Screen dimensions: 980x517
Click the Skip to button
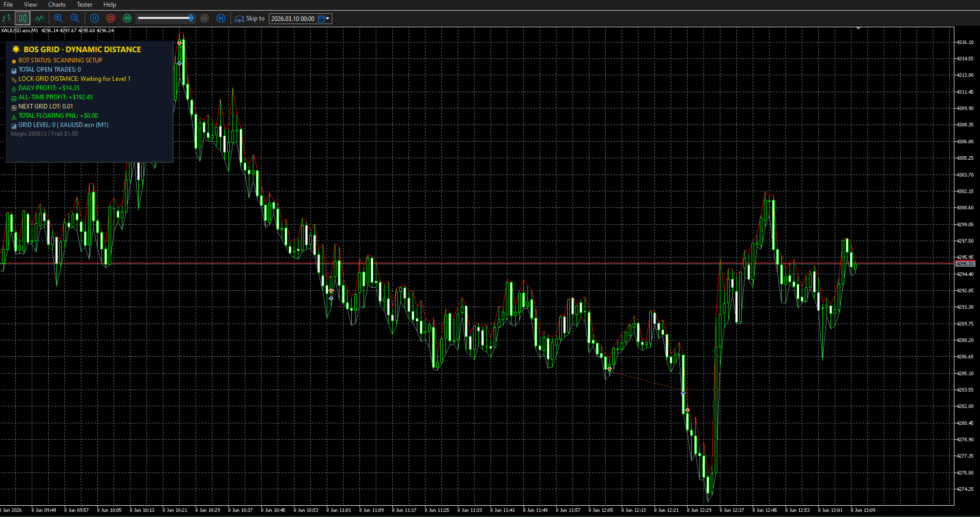click(x=250, y=18)
